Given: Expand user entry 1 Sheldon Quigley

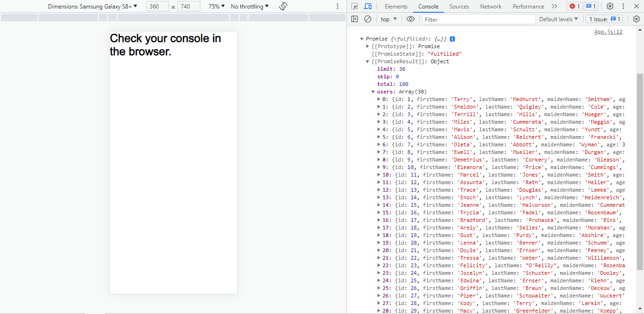Looking at the screenshot, I should point(379,107).
